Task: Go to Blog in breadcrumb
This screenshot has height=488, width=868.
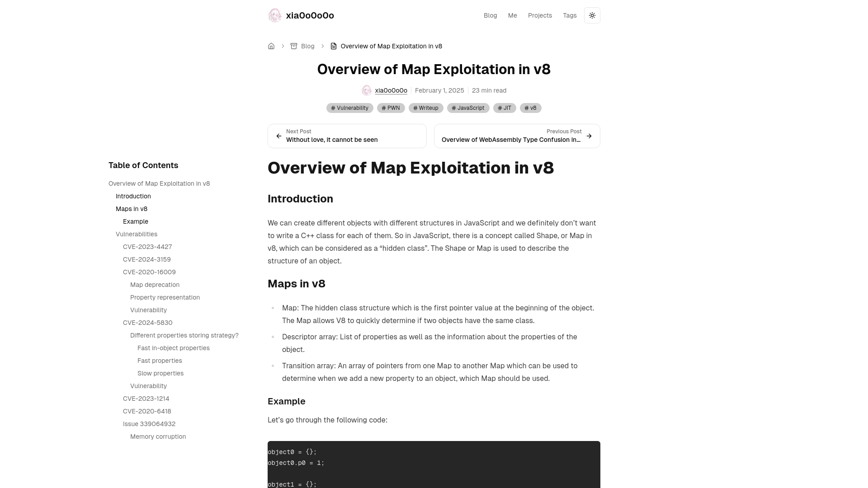Action: tap(308, 46)
